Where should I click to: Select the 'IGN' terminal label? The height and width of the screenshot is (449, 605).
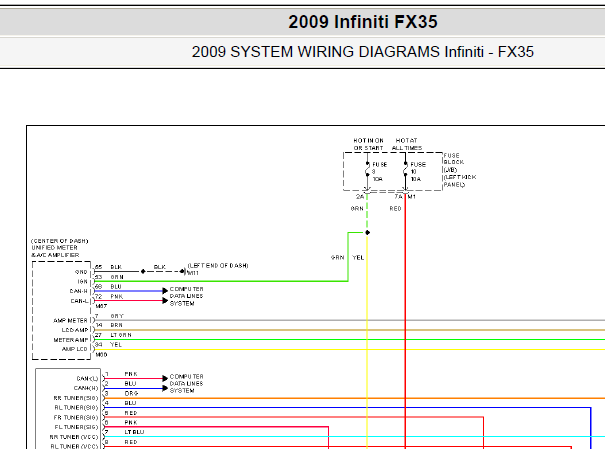click(x=83, y=282)
